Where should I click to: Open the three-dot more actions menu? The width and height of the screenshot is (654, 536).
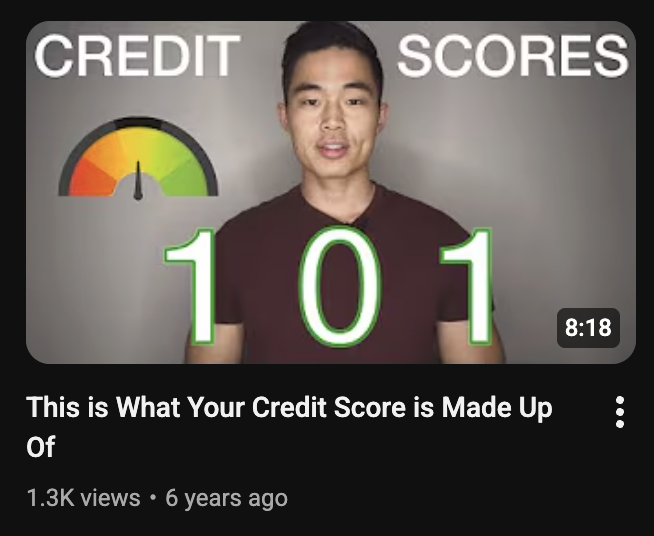coord(620,412)
